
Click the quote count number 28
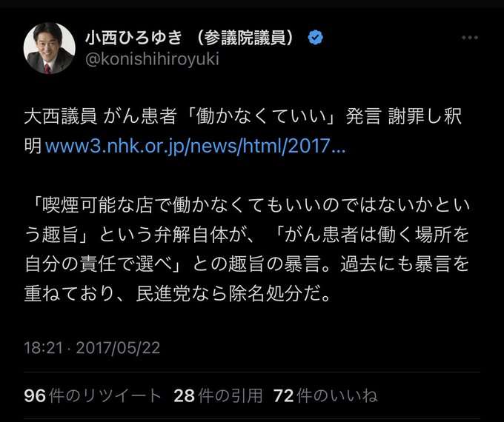[184, 395]
